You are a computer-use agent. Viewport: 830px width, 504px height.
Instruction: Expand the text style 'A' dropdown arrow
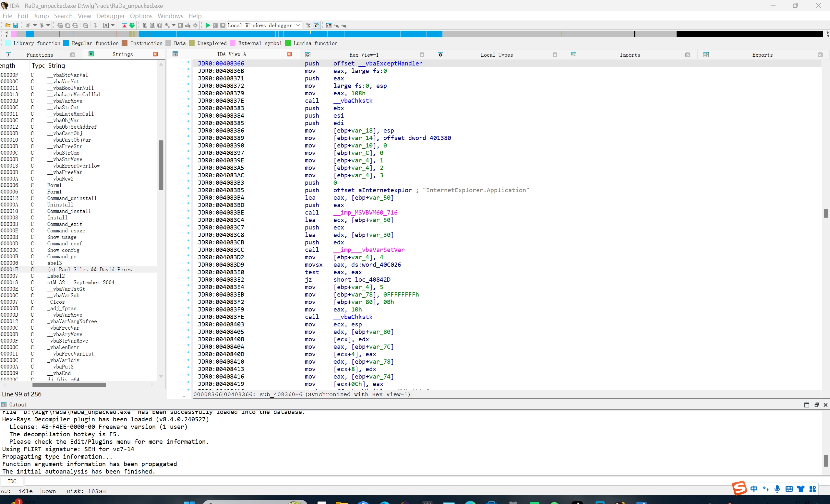(113, 25)
